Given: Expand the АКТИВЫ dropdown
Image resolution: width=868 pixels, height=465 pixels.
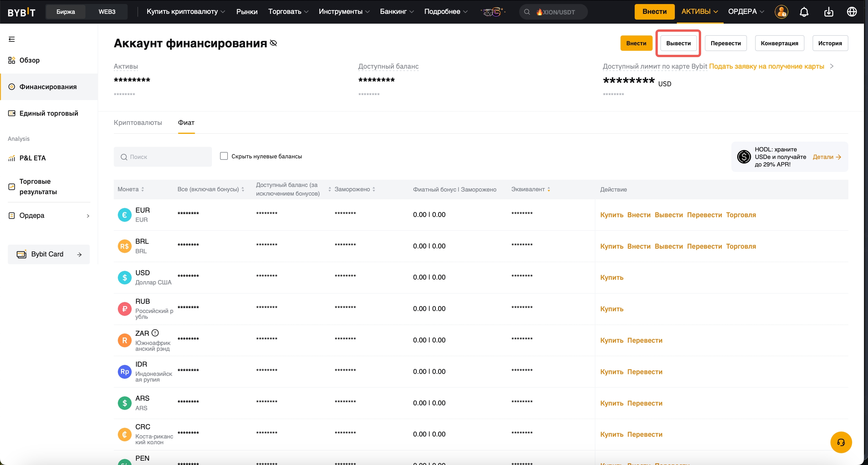Looking at the screenshot, I should click(x=700, y=12).
